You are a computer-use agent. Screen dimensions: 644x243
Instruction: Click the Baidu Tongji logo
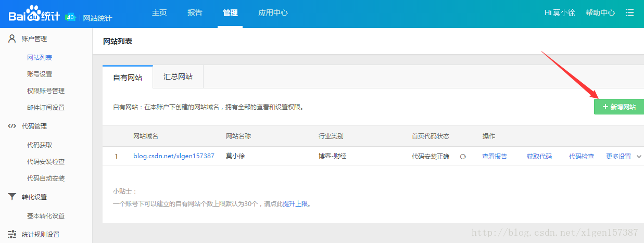35,14
